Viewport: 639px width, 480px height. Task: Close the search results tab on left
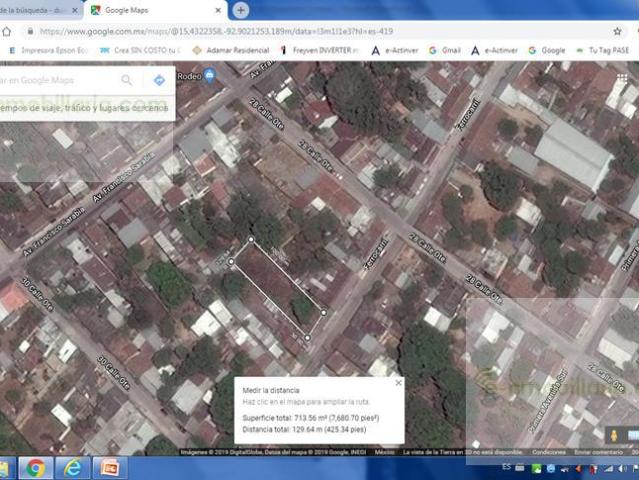[75, 11]
